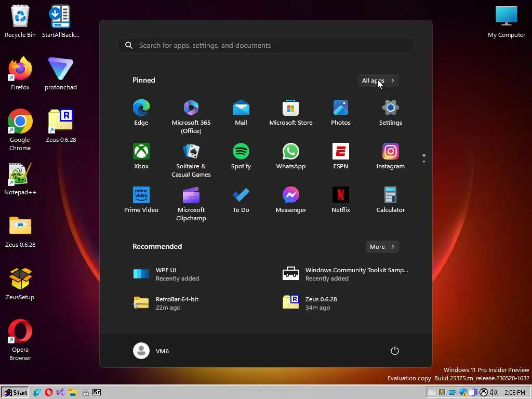
Task: Show More recommended items
Action: 382,247
